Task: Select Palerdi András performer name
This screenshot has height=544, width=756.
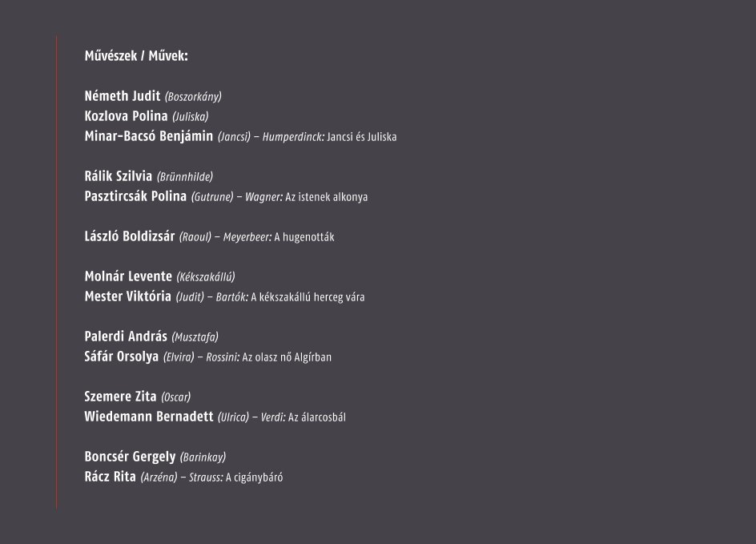Action: click(126, 336)
